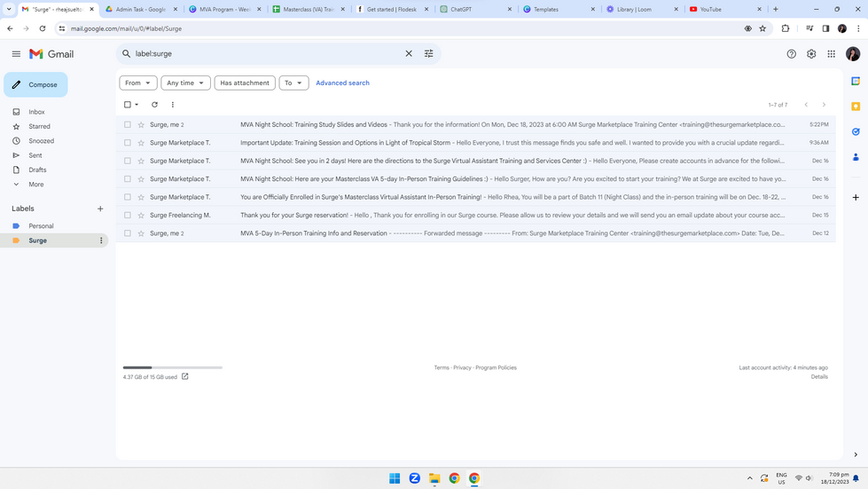Get add-ons plus icon in side panel
This screenshot has width=868, height=489.
856,197
